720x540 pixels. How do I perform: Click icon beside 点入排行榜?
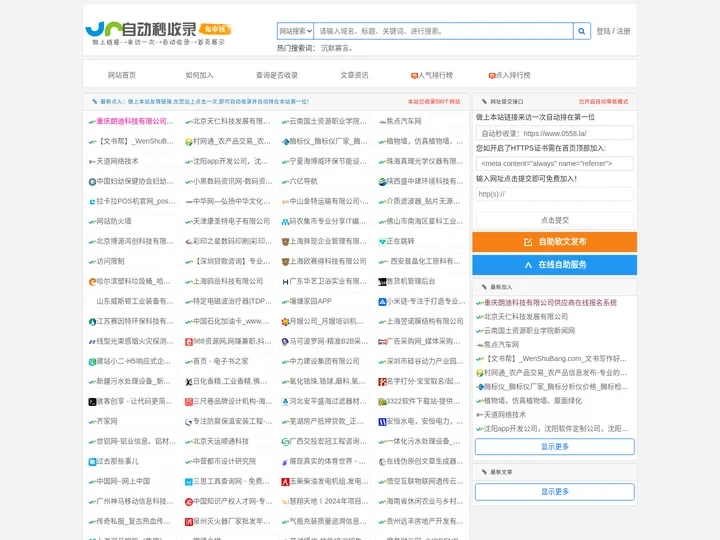[492, 76]
